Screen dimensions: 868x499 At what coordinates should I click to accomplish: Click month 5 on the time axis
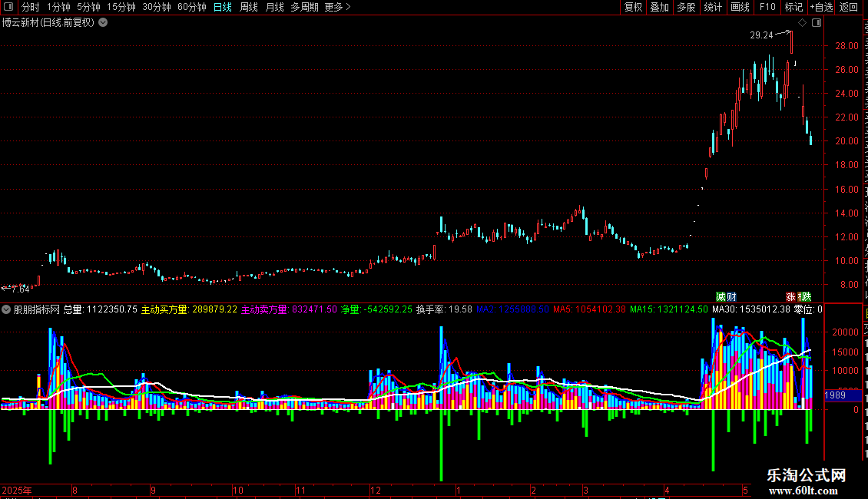(x=745, y=491)
